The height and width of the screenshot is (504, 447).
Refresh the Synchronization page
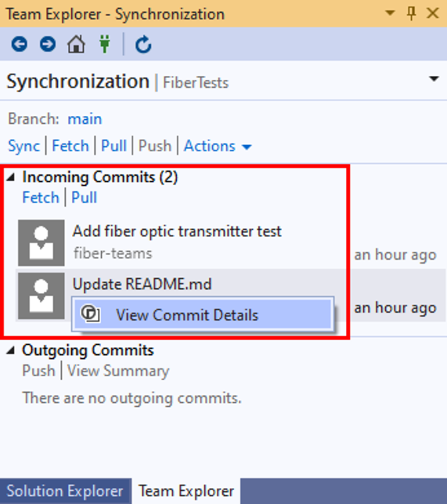coord(143,45)
